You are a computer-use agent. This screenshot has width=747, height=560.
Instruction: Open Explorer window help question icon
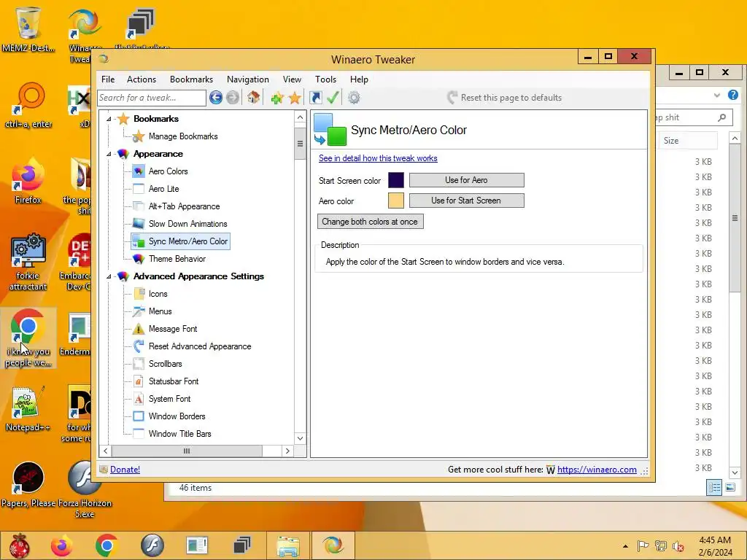coord(733,95)
